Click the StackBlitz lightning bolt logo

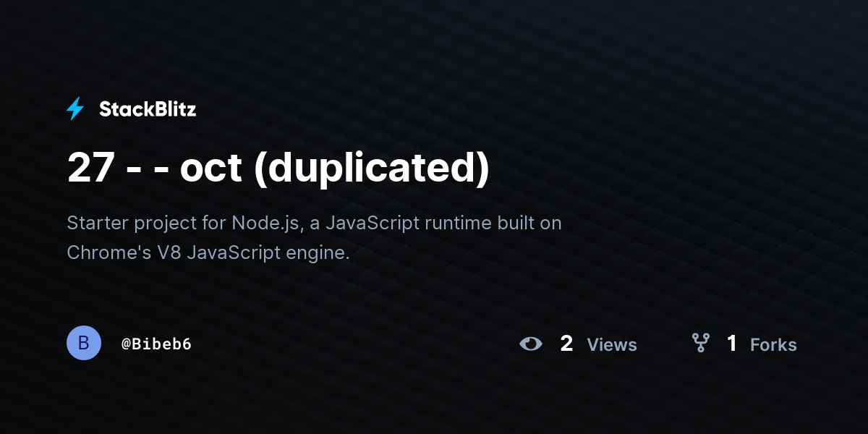tap(75, 109)
